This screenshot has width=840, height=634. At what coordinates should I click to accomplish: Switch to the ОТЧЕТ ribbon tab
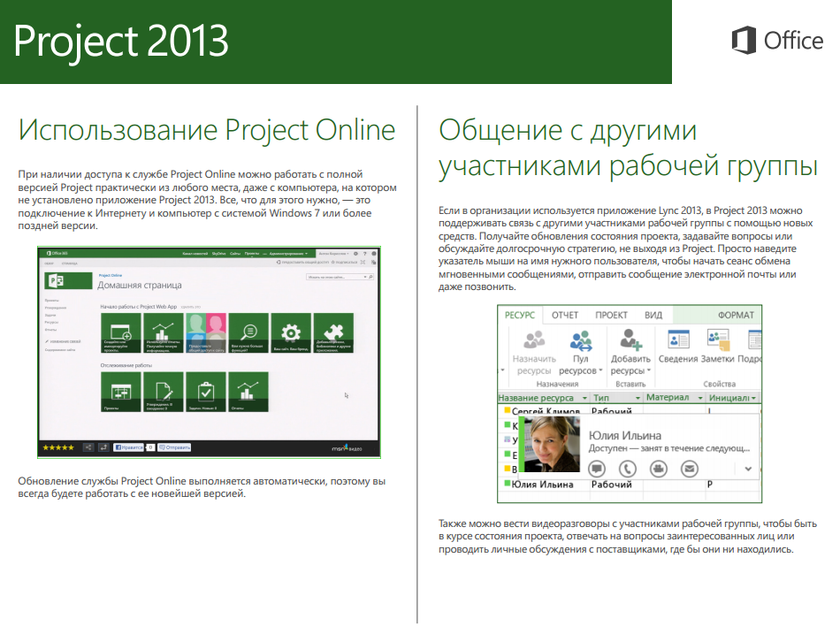click(565, 315)
